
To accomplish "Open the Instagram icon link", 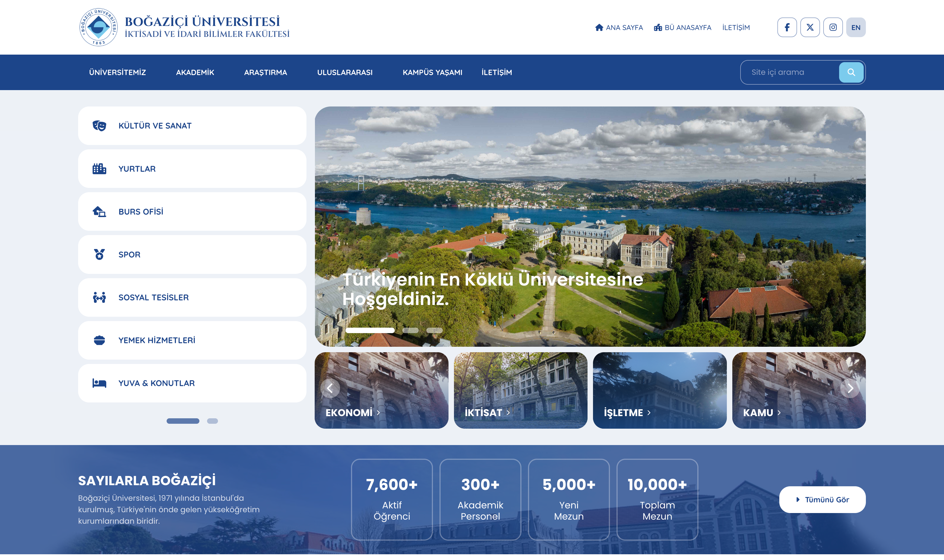I will click(x=833, y=27).
